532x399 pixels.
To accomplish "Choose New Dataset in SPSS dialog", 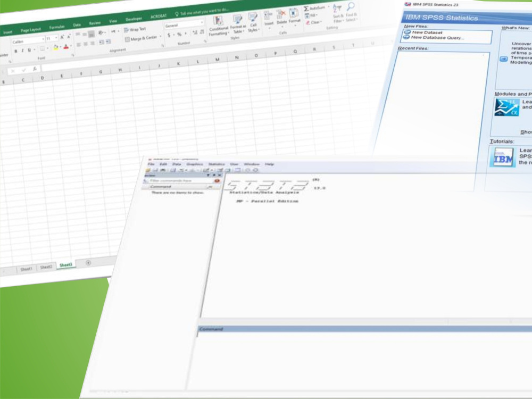I will coord(427,32).
